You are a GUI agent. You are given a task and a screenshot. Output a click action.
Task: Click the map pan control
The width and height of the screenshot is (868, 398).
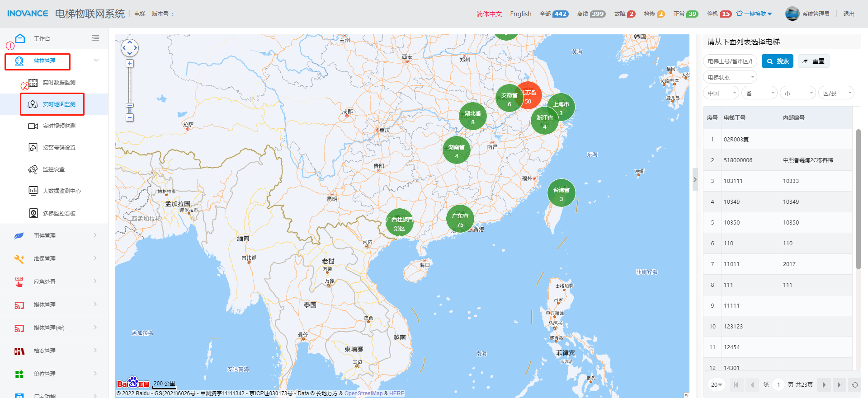coord(130,47)
